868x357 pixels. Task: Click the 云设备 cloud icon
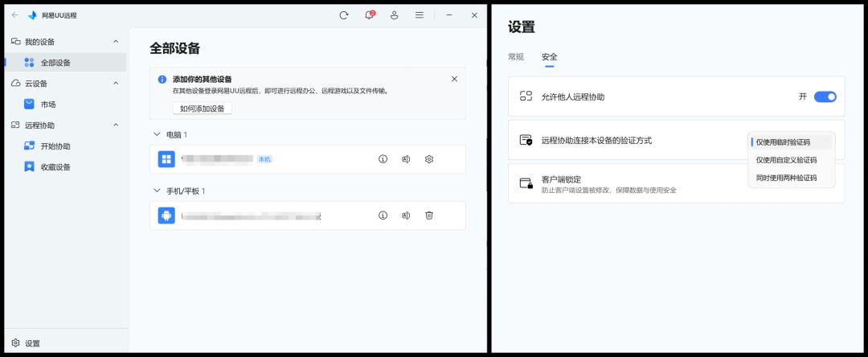click(16, 83)
